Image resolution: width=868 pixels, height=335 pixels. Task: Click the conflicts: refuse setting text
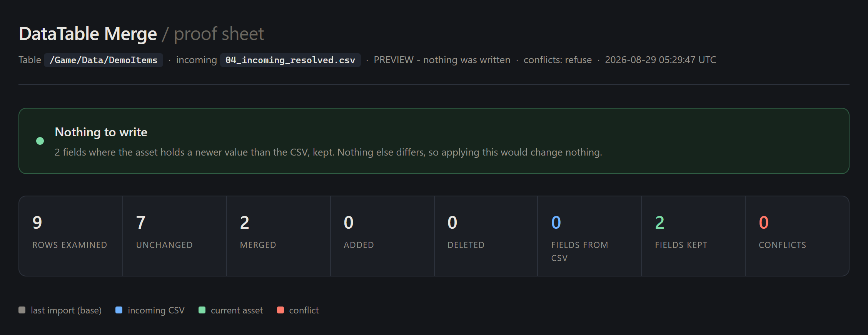tap(558, 60)
